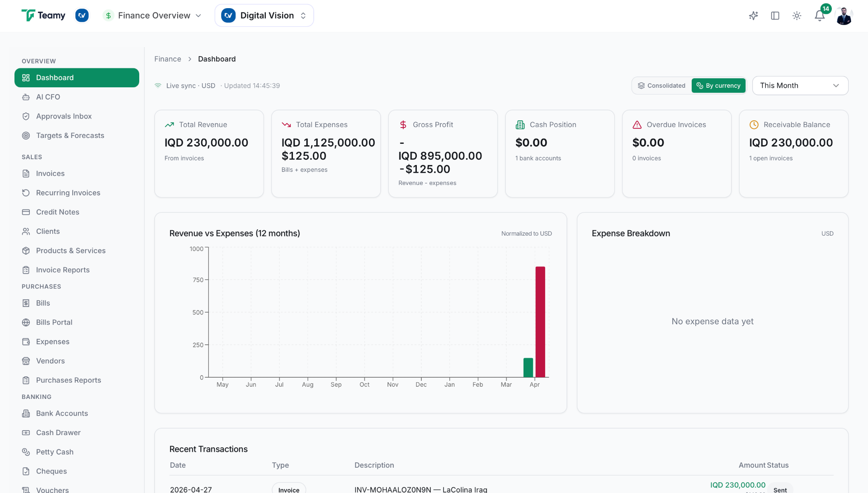Image resolution: width=868 pixels, height=493 pixels.
Task: Open Targets & Forecasts
Action: click(77, 135)
